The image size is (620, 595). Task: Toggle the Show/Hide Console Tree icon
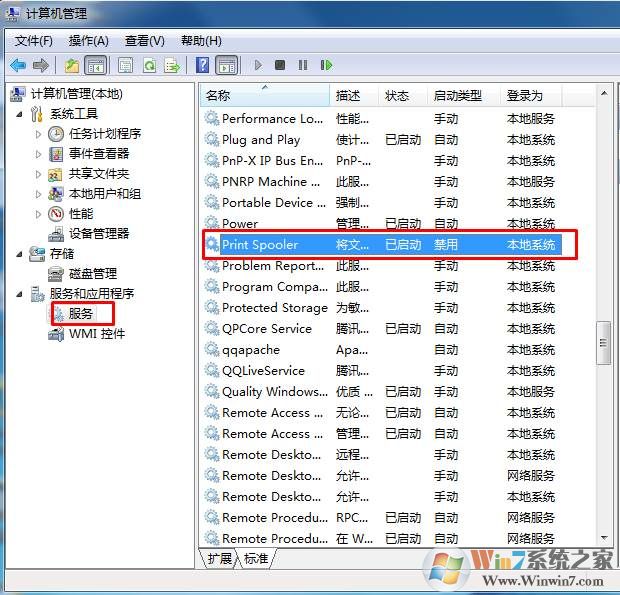(x=95, y=65)
